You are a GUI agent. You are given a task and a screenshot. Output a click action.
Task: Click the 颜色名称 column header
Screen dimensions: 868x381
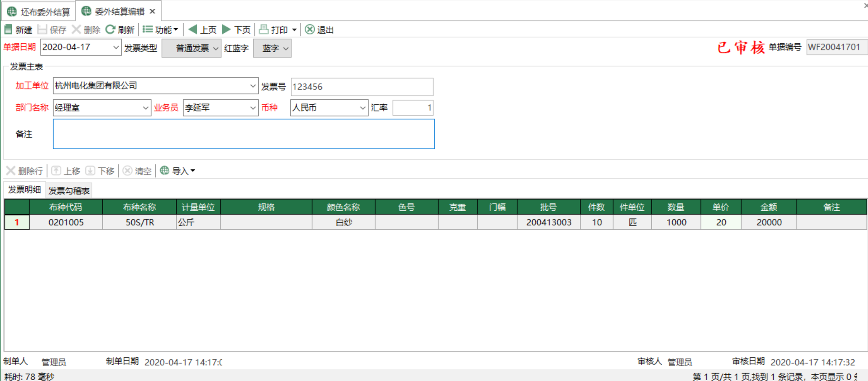pos(343,207)
